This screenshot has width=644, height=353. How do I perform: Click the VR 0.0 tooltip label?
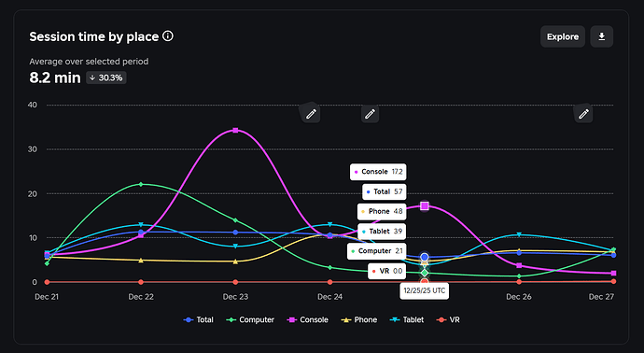click(387, 271)
